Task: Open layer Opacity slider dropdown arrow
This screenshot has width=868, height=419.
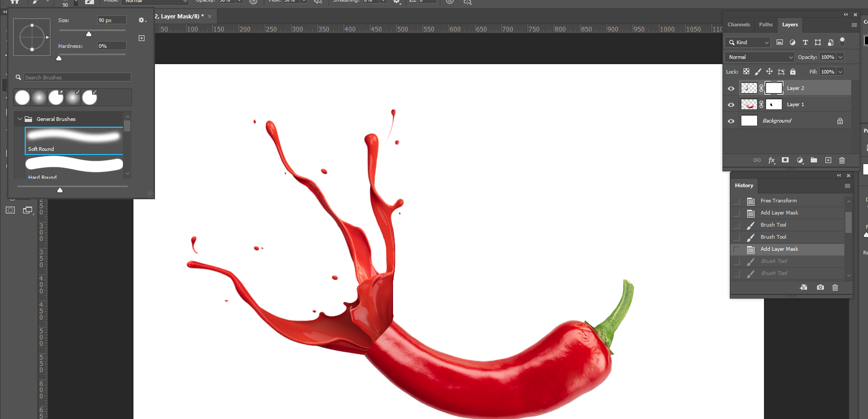Action: pos(840,57)
